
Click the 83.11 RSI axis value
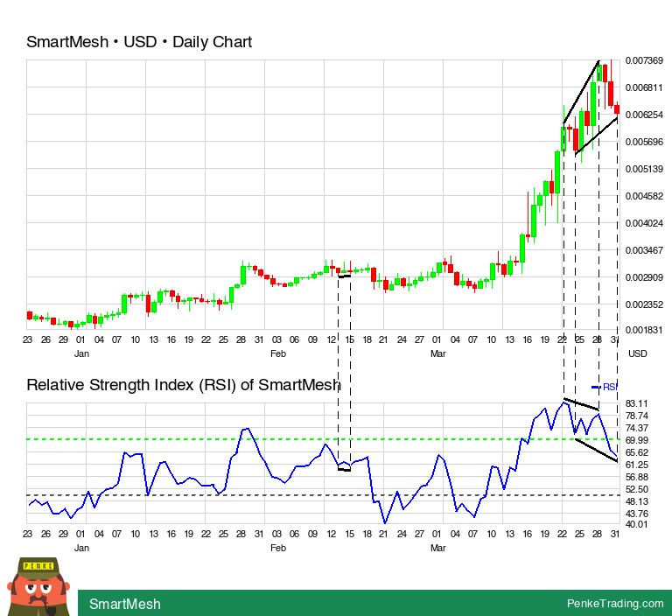point(637,403)
